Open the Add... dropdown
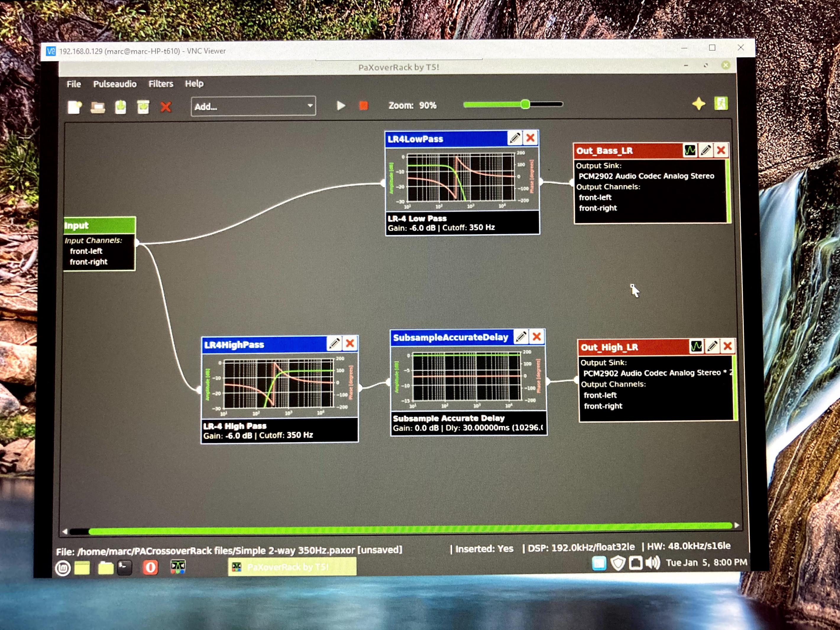Image resolution: width=840 pixels, height=630 pixels. 253,106
